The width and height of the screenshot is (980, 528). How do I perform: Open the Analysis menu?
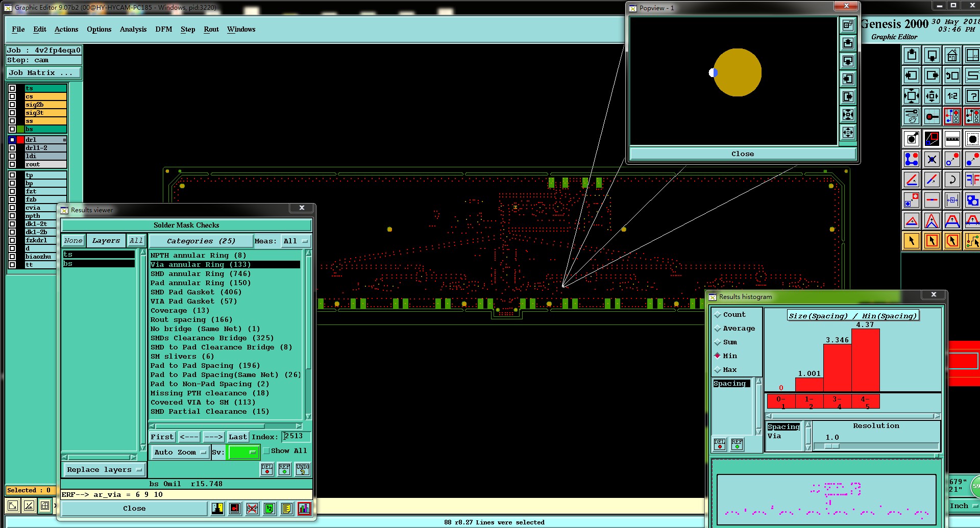(x=133, y=30)
